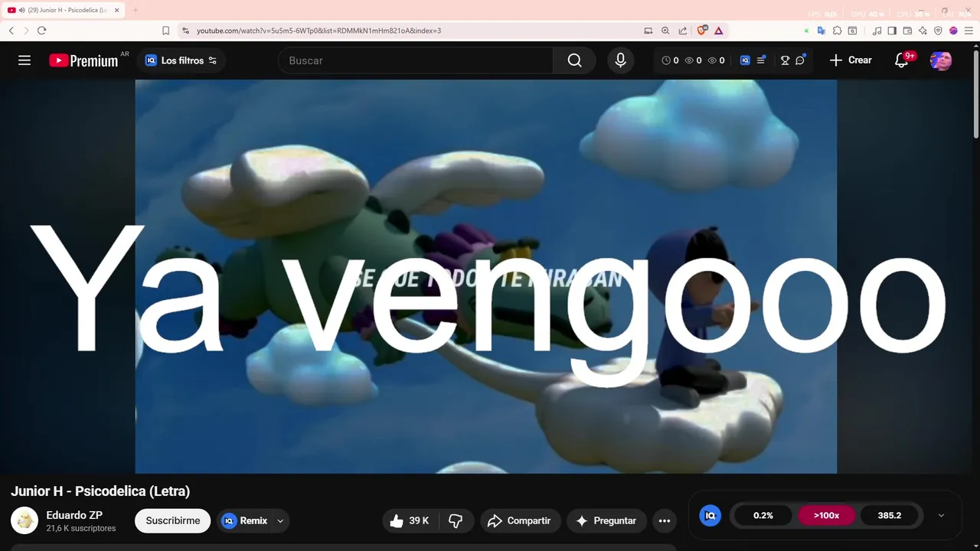
Task: Start voice search with microphone icon
Action: [x=620, y=60]
